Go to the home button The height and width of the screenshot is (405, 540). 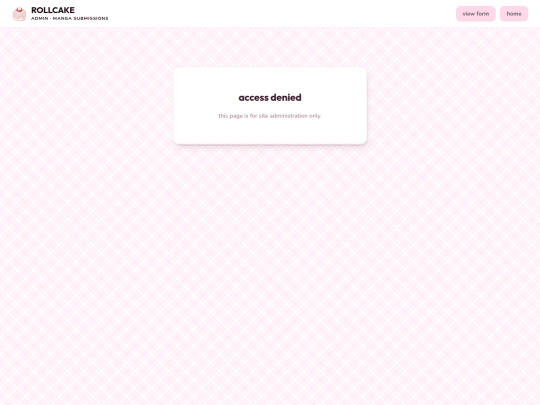tap(514, 14)
